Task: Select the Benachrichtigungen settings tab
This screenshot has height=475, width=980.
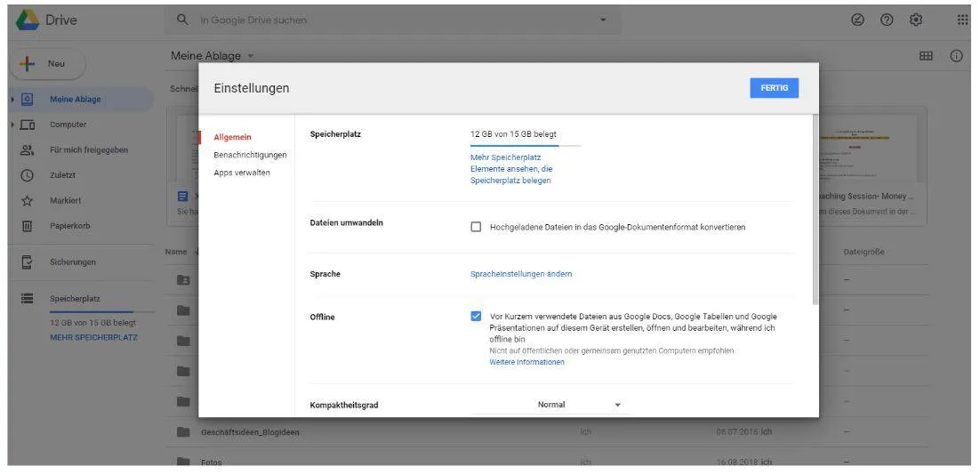Action: coord(250,155)
